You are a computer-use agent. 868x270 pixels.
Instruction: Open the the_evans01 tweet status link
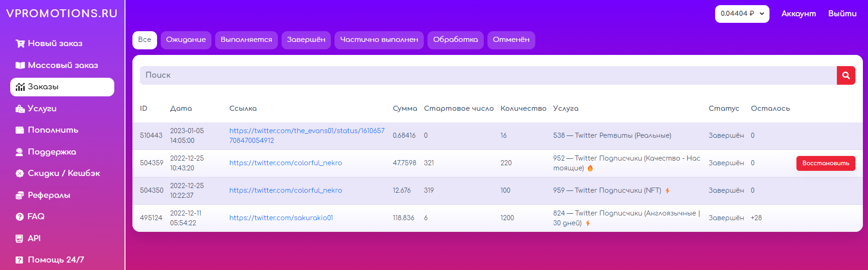(307, 135)
